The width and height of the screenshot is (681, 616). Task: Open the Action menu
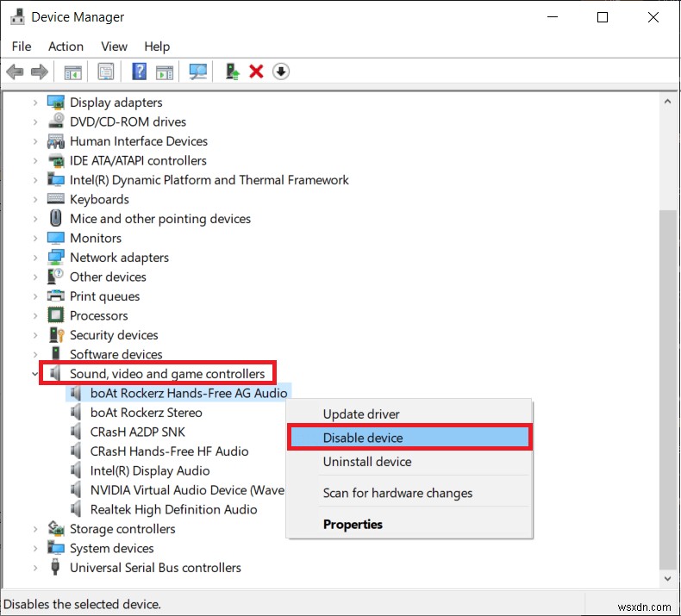66,47
